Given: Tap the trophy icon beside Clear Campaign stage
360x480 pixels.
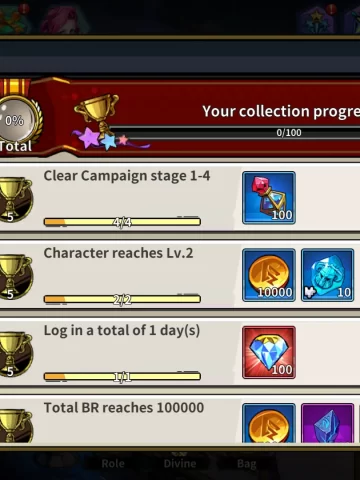Looking at the screenshot, I should pos(16,200).
